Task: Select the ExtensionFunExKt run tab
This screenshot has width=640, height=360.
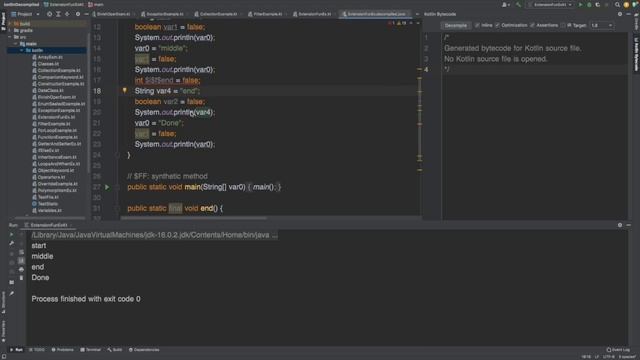Action: coord(49,225)
